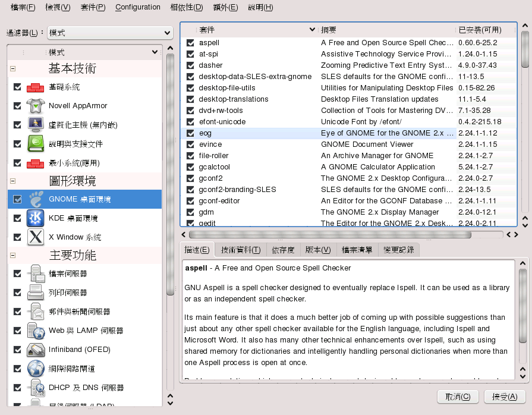Toggle the X Window 系統 checkbox
532x415 pixels.
pyautogui.click(x=17, y=237)
